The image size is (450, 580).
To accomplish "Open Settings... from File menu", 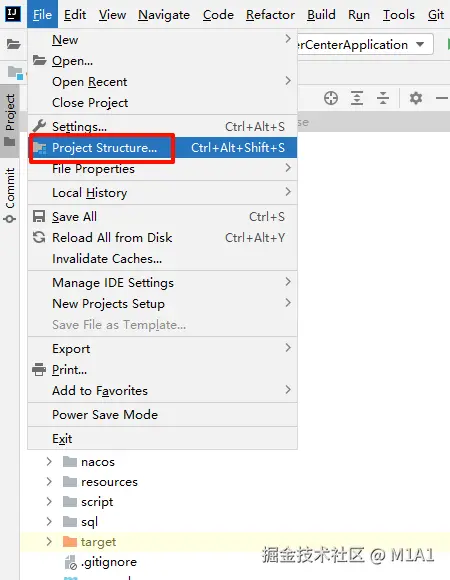I will 162,127.
